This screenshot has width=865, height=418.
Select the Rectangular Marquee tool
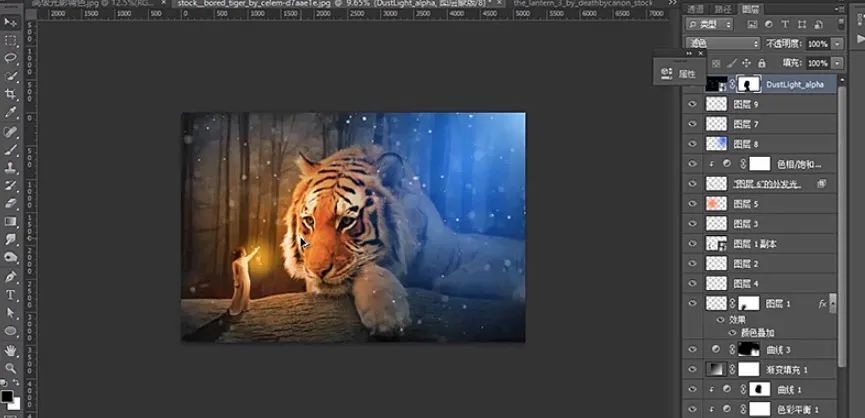click(11, 39)
